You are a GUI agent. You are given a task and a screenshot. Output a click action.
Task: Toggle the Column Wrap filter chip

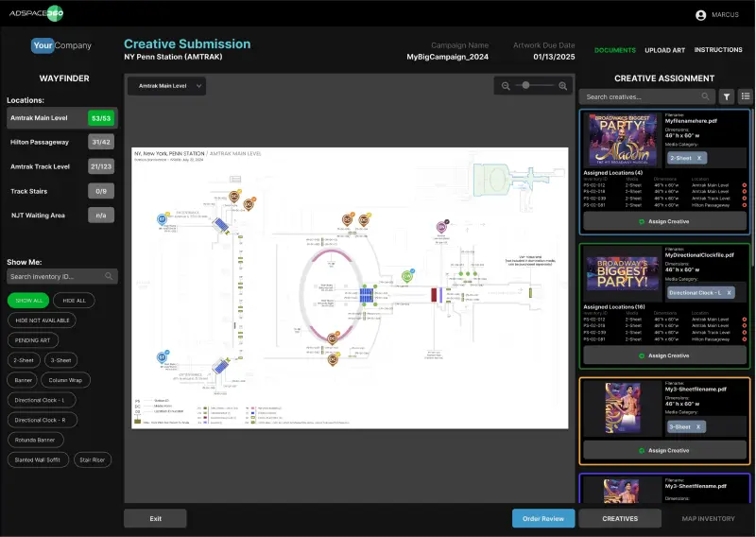(65, 379)
